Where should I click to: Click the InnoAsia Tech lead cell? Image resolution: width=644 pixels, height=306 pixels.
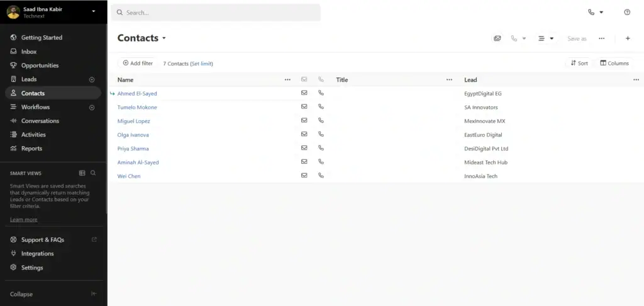coord(481,176)
